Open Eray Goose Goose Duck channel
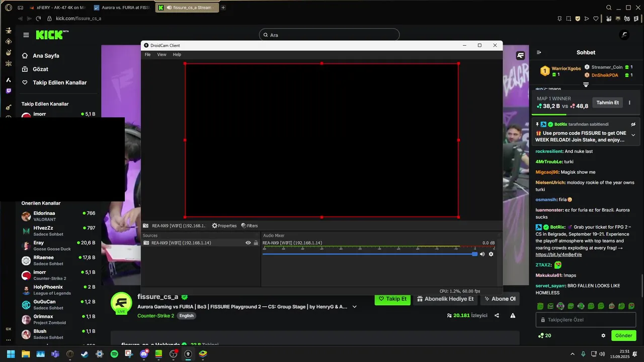644x362 pixels. pyautogui.click(x=58, y=245)
